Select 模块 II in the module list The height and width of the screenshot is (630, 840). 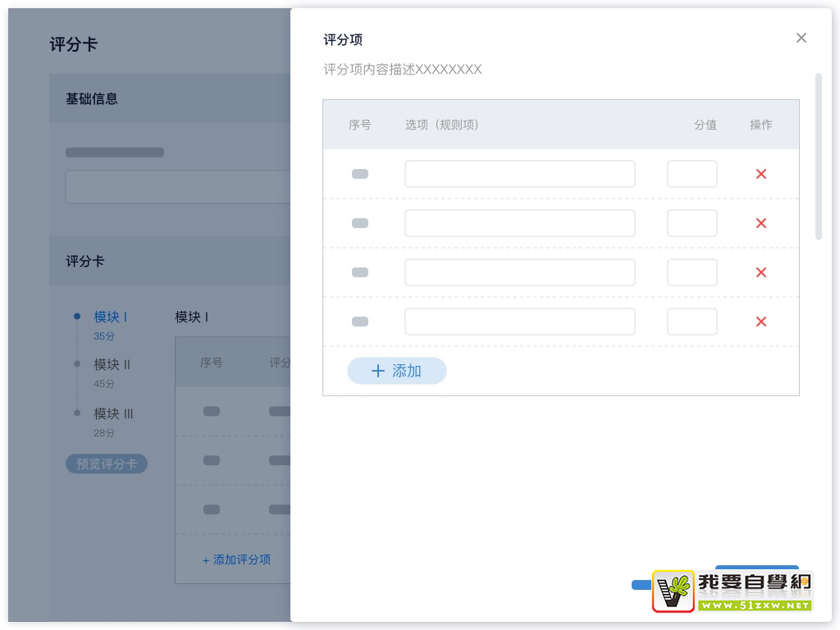[x=112, y=364]
